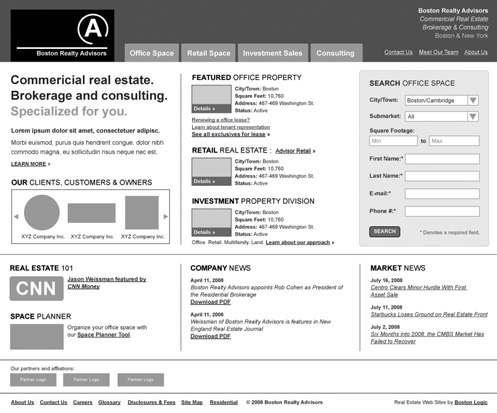497x413 pixels.
Task: Click Learn about our approach link
Action: coord(298,242)
